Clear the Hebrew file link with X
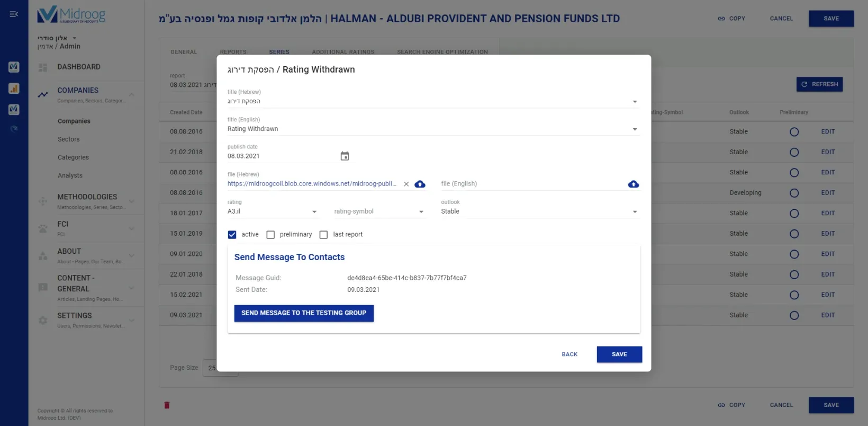 point(406,184)
